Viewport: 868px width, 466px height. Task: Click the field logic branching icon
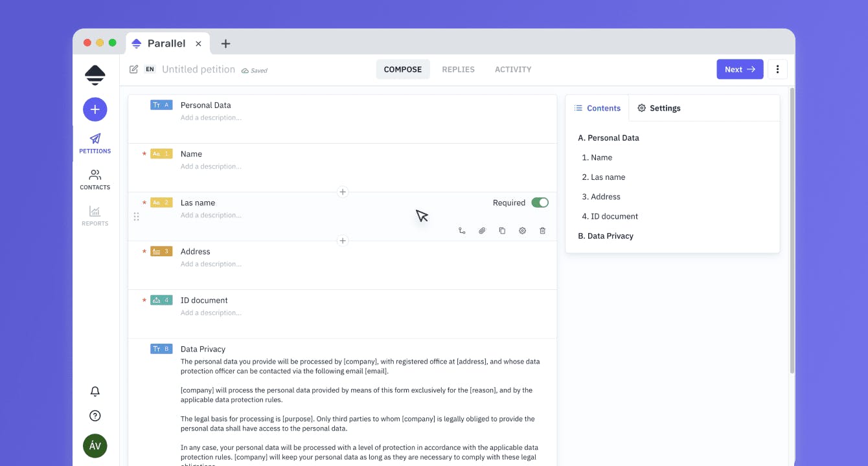click(462, 230)
